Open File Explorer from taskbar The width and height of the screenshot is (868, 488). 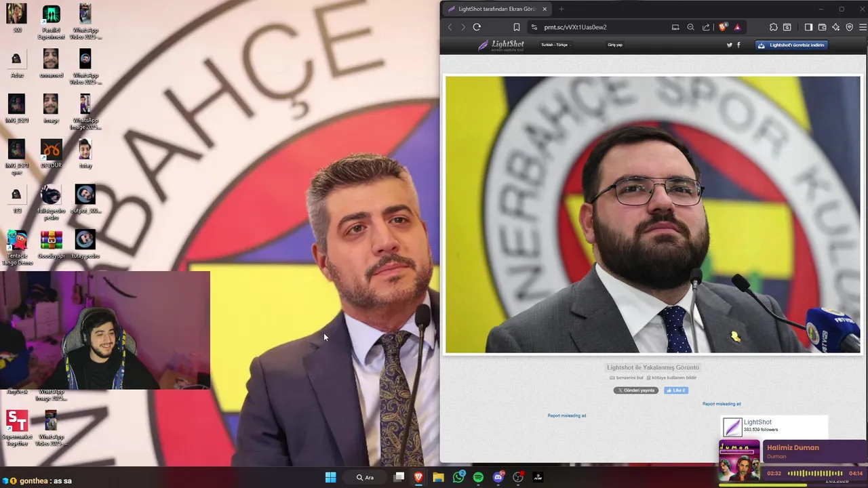pos(439,477)
